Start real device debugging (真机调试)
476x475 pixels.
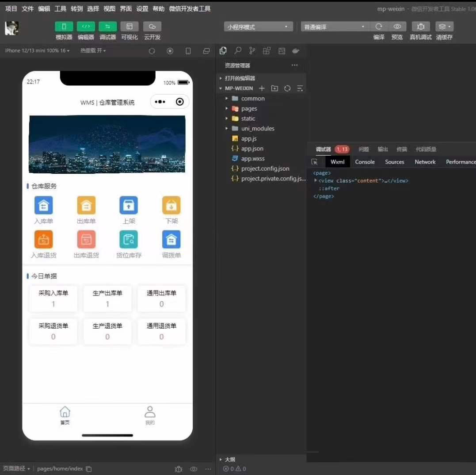[420, 27]
